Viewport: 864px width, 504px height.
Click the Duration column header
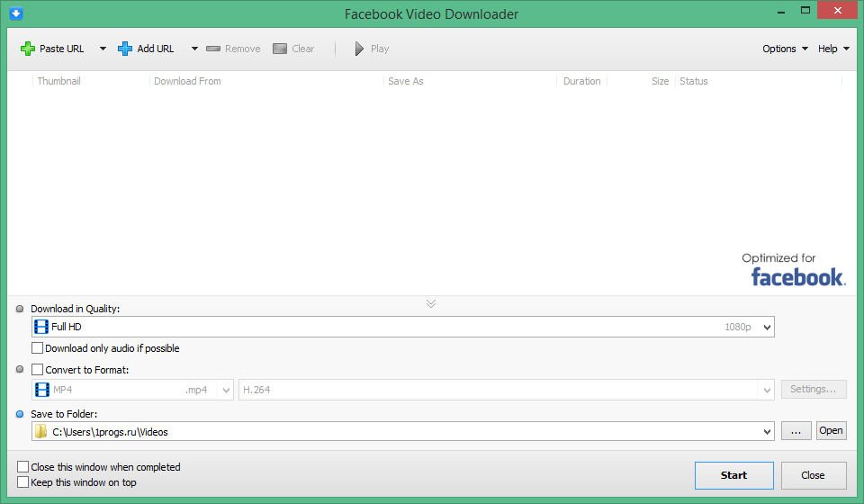[x=582, y=81]
